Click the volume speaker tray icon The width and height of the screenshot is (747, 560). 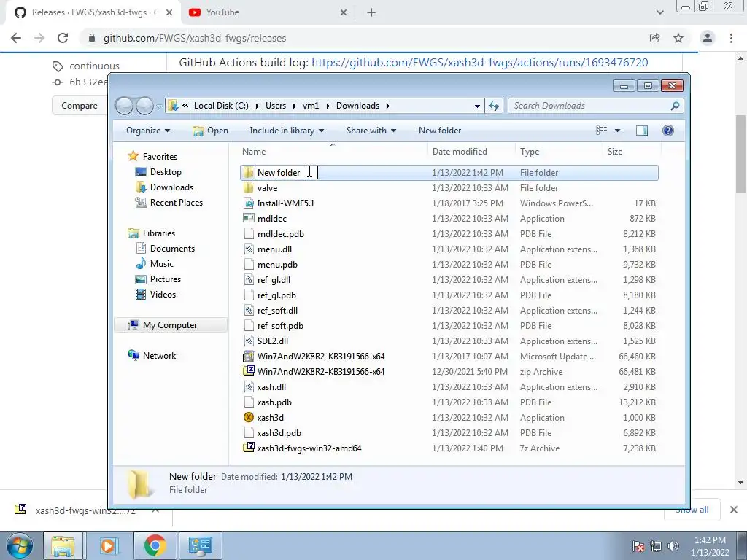(x=673, y=546)
